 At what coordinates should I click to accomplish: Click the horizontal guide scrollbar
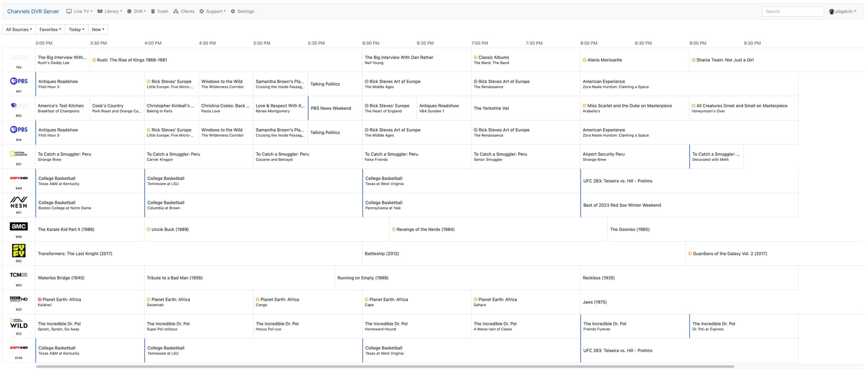click(x=384, y=367)
